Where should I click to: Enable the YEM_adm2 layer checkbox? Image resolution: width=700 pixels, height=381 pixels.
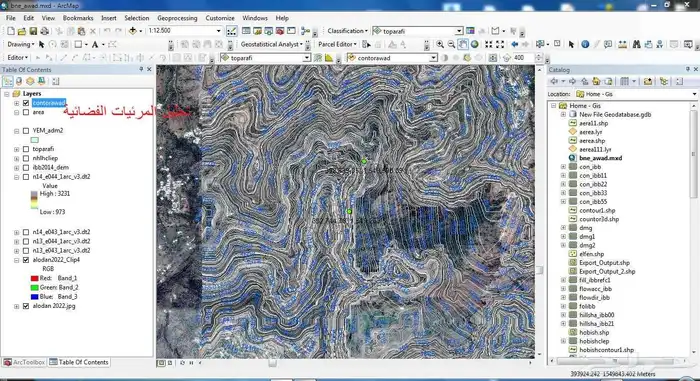26,131
